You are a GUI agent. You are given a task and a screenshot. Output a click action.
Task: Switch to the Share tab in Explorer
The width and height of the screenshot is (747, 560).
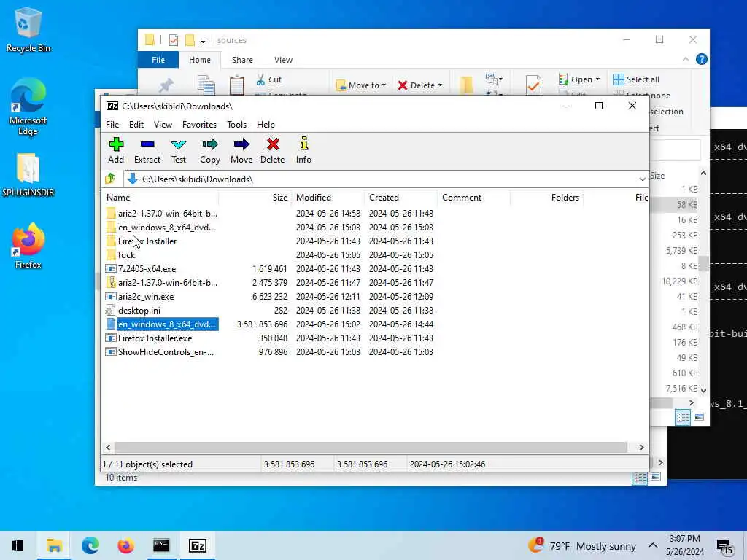point(242,60)
